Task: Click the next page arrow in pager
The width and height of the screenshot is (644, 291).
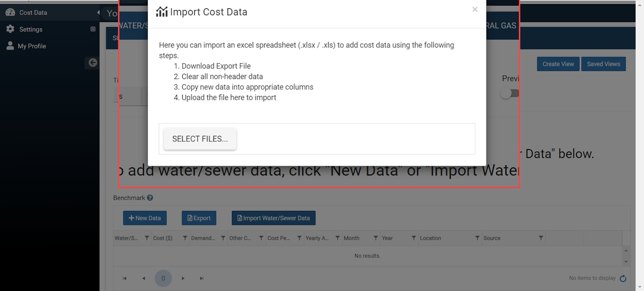Action: point(183,279)
